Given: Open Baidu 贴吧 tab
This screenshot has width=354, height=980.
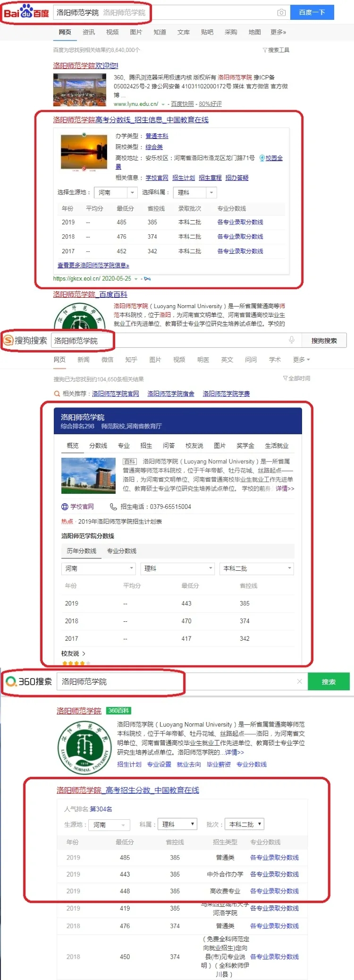Looking at the screenshot, I should [x=207, y=32].
